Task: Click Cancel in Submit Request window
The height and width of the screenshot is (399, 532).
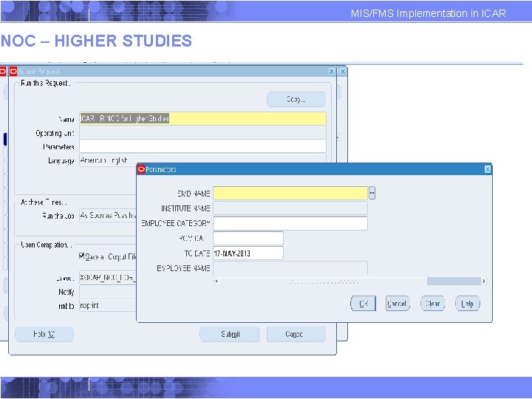Action: 296,334
